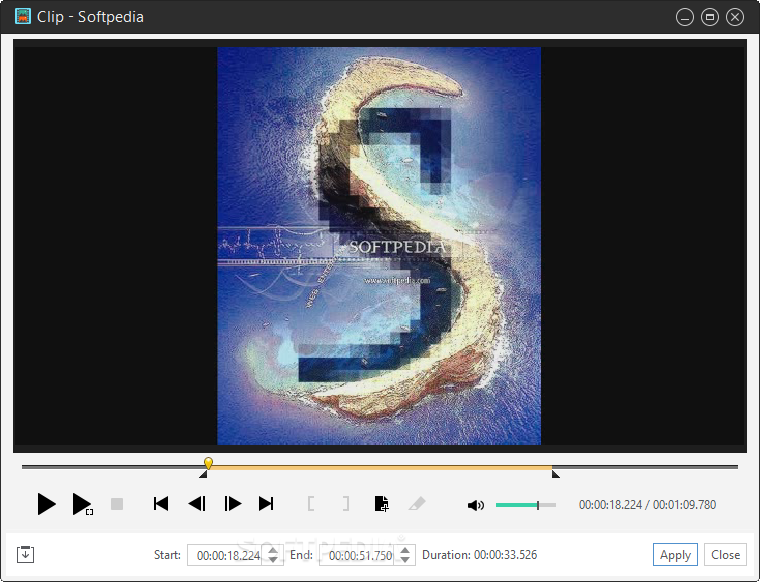This screenshot has width=760, height=582.
Task: Minimize the Clip window
Action: [685, 17]
